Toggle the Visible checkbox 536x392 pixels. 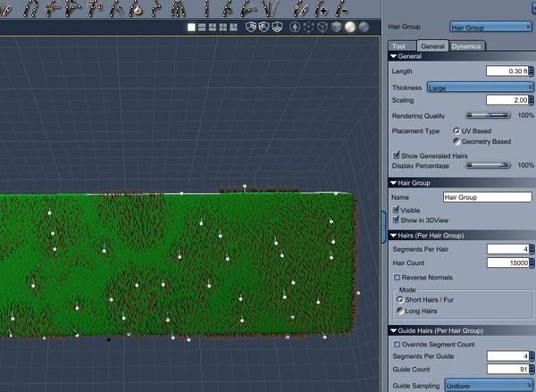(x=396, y=210)
